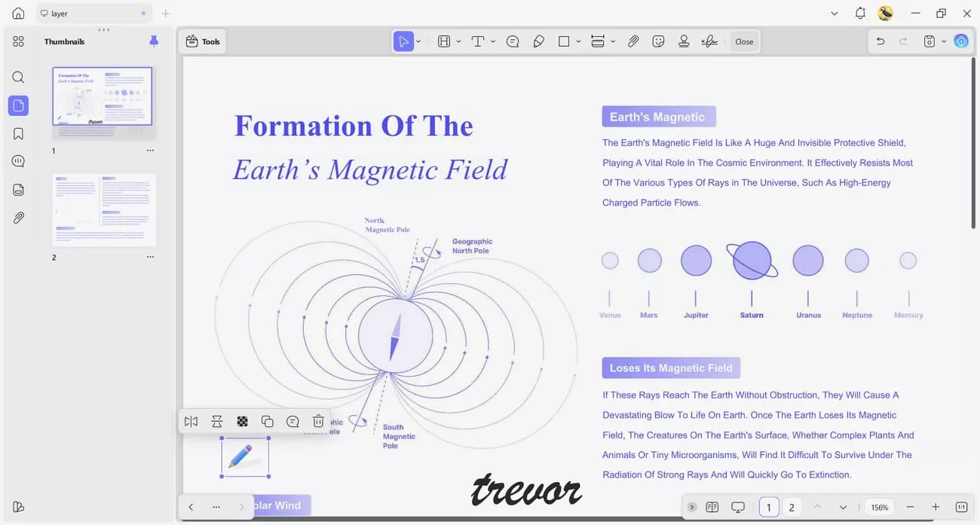Collapse the bottom page navigation bar
Image resolution: width=980 pixels, height=525 pixels.
click(x=692, y=507)
